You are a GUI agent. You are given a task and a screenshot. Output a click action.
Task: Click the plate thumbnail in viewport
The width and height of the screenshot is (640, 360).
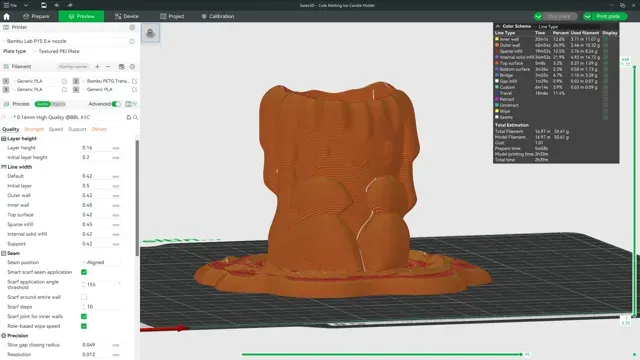(150, 33)
